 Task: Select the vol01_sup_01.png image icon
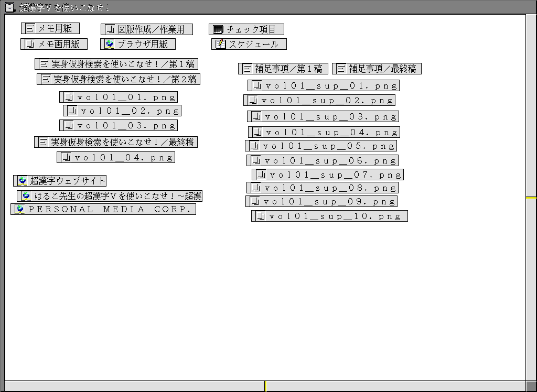point(257,85)
